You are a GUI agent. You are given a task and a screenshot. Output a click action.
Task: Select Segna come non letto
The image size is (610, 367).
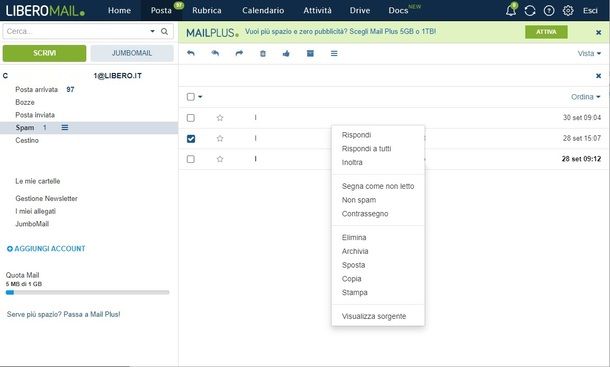(x=378, y=186)
